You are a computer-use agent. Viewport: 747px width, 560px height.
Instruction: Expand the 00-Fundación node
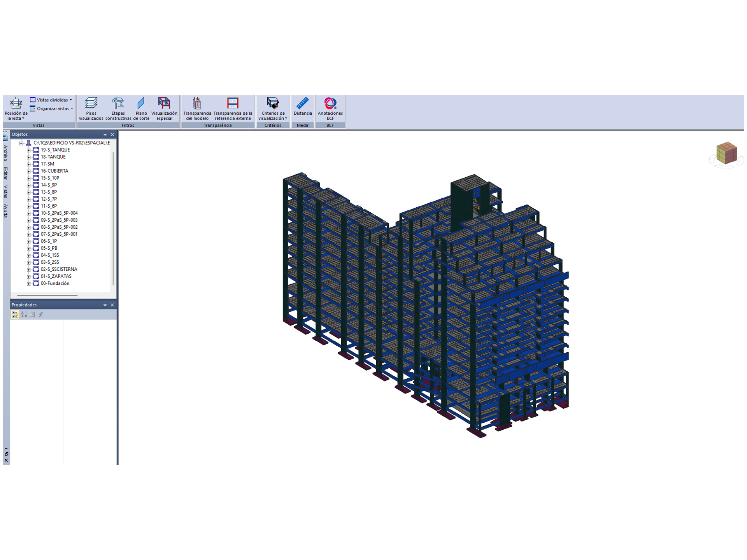click(28, 284)
